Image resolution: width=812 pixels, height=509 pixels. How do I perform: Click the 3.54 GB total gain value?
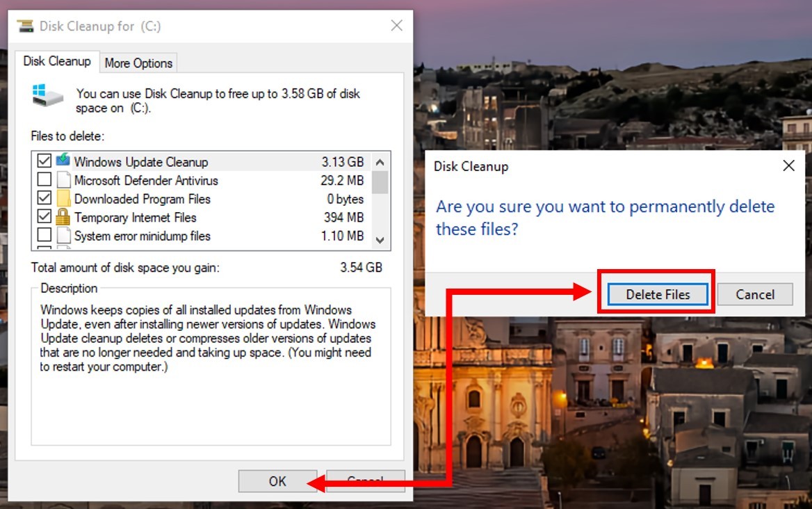361,267
